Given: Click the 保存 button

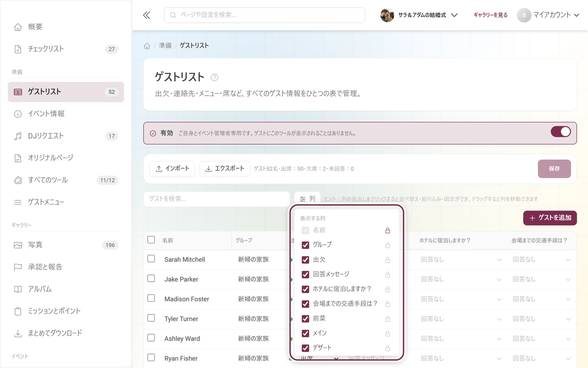Looking at the screenshot, I should point(554,169).
